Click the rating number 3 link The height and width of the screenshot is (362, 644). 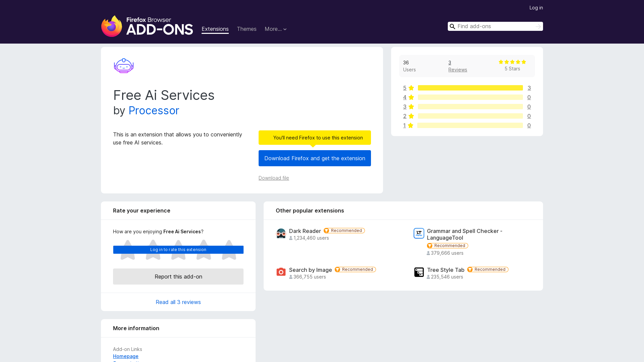405,107
